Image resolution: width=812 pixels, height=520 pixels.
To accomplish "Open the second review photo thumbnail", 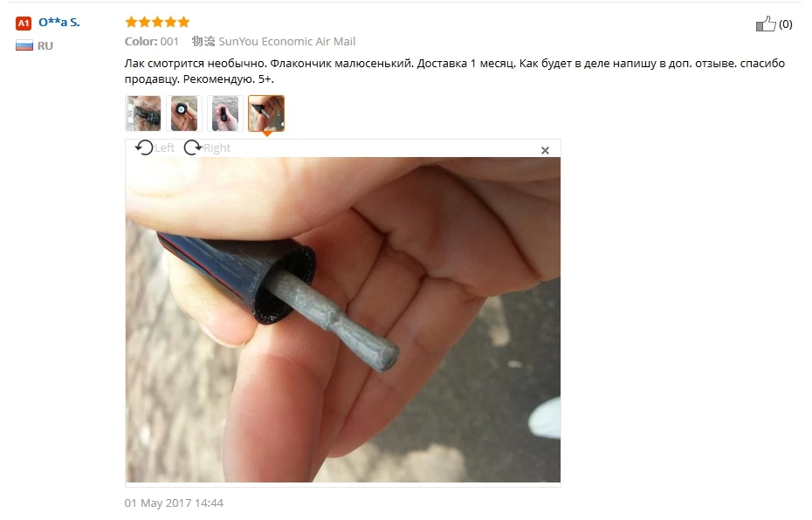I will coord(184,113).
